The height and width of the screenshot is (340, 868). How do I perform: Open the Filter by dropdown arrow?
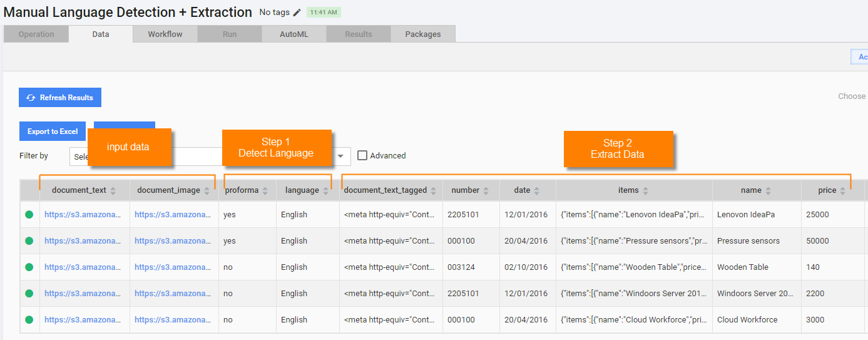(341, 156)
